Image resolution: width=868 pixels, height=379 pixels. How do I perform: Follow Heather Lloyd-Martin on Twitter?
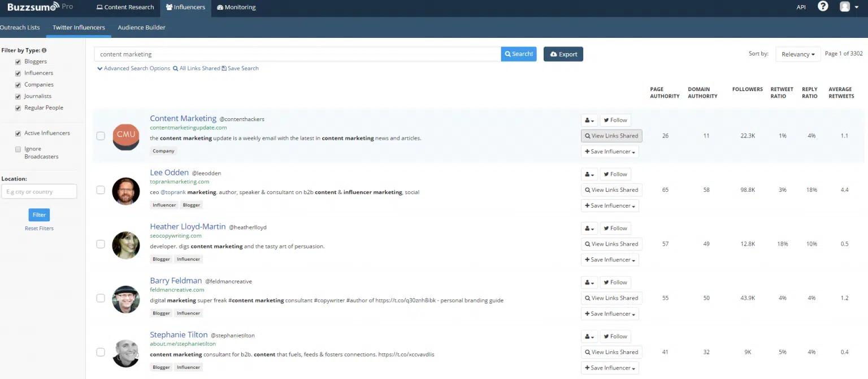point(615,229)
